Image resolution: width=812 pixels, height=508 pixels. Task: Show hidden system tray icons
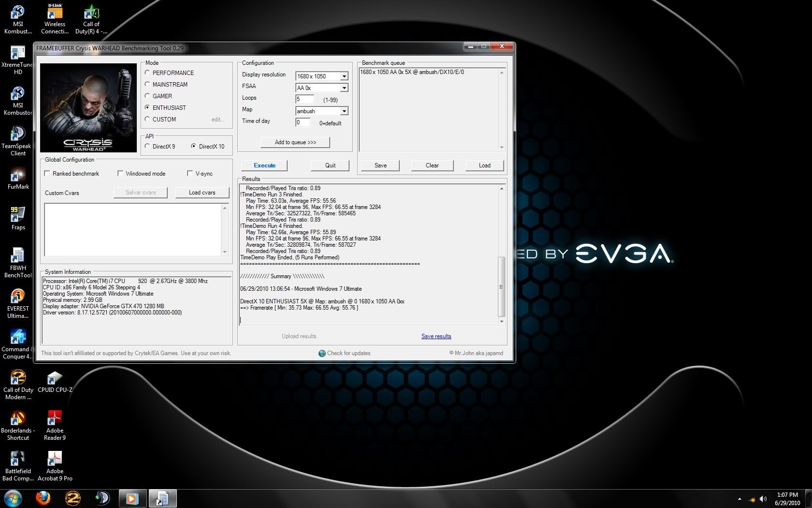tap(739, 499)
